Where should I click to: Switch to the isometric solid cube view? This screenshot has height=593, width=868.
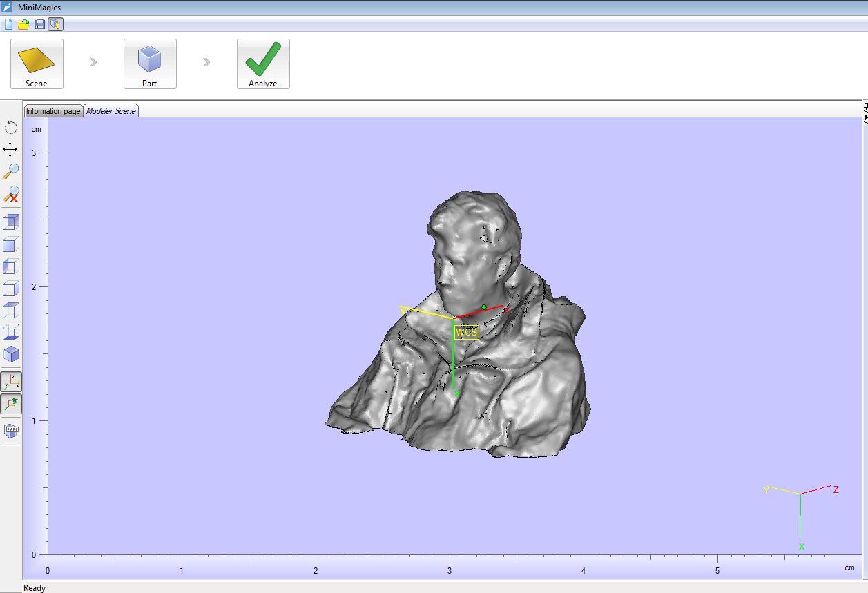(x=11, y=355)
